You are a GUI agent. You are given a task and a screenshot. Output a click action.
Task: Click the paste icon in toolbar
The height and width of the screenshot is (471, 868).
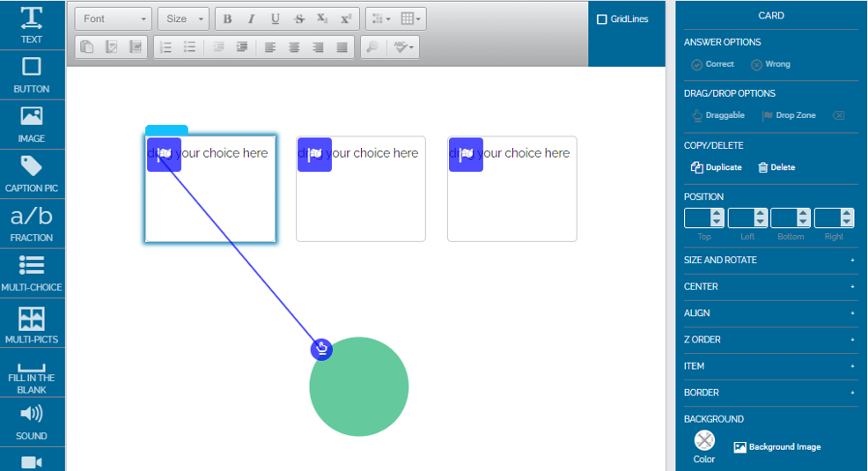coord(87,47)
